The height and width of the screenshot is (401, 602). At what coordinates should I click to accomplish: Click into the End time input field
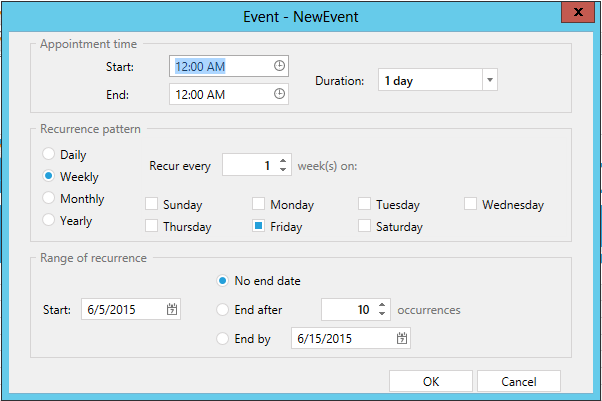[220, 94]
